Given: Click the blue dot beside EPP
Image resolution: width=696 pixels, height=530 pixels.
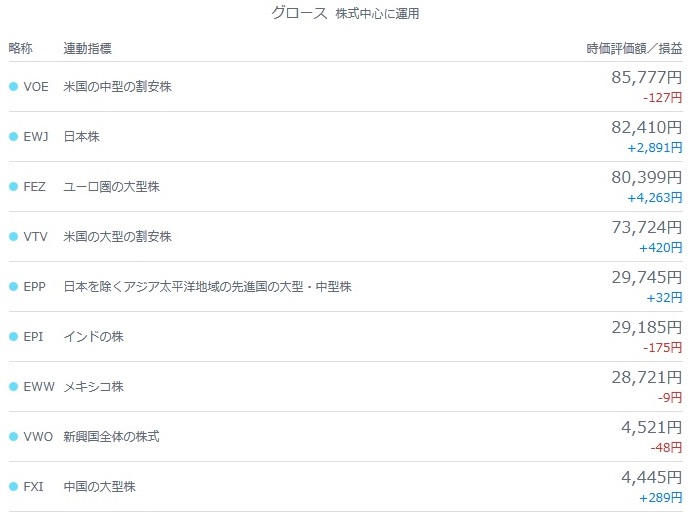Looking at the screenshot, I should tap(13, 286).
